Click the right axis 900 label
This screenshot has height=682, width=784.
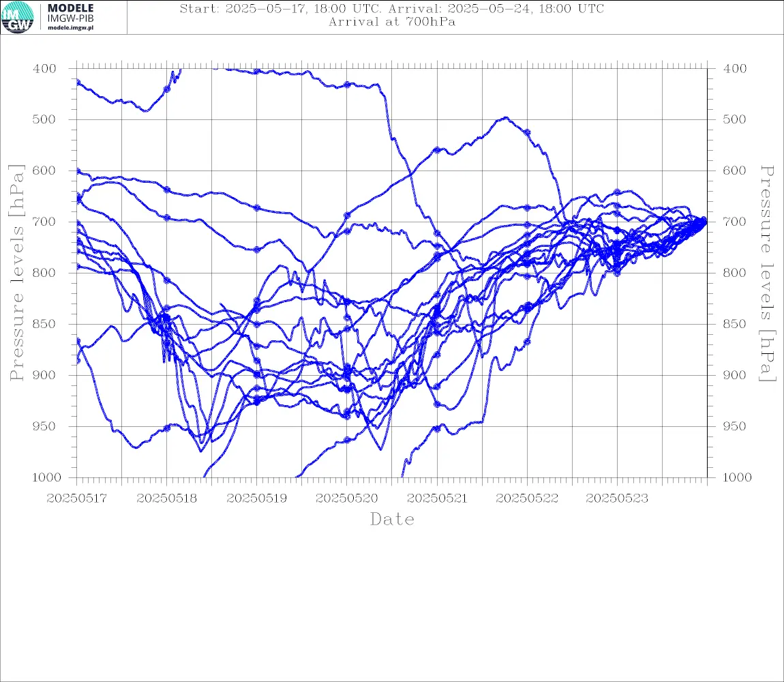(x=735, y=375)
